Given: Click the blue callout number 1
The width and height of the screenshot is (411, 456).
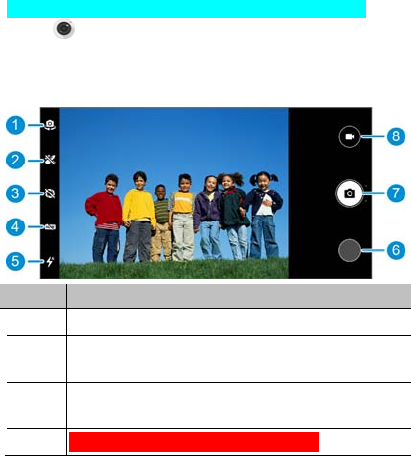Looking at the screenshot, I should 15,125.
